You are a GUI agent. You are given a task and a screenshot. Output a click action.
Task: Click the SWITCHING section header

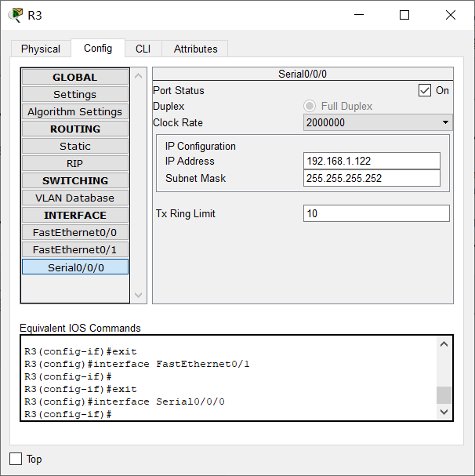75,180
